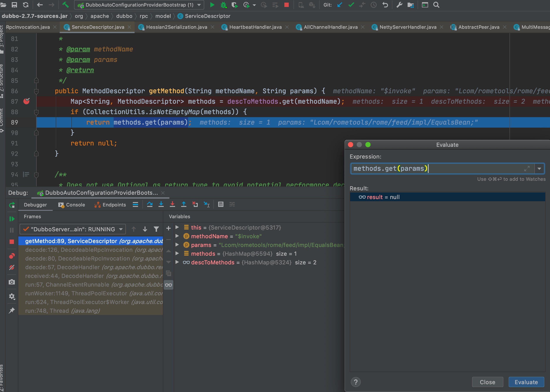
Task: Click the Evaluate button
Action: (x=526, y=382)
